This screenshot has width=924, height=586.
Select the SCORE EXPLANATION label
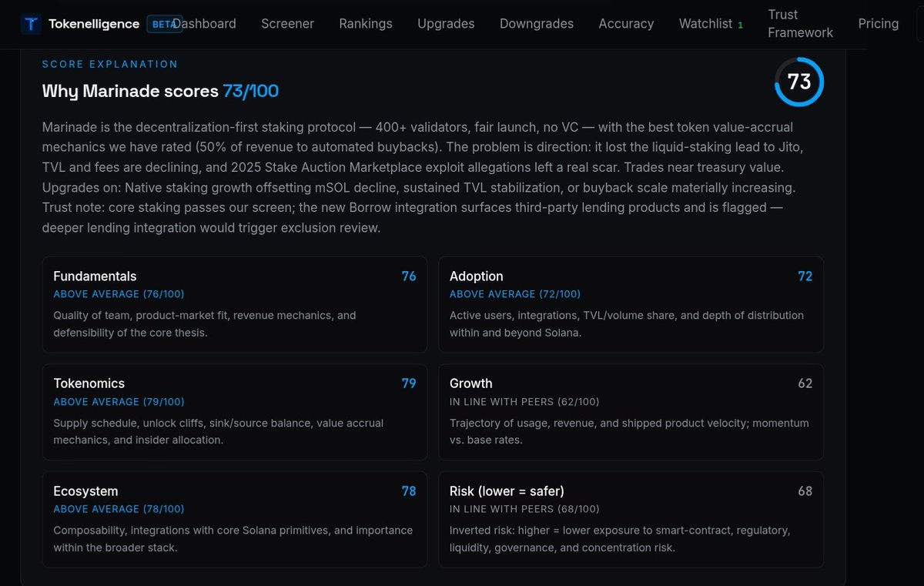pyautogui.click(x=110, y=64)
